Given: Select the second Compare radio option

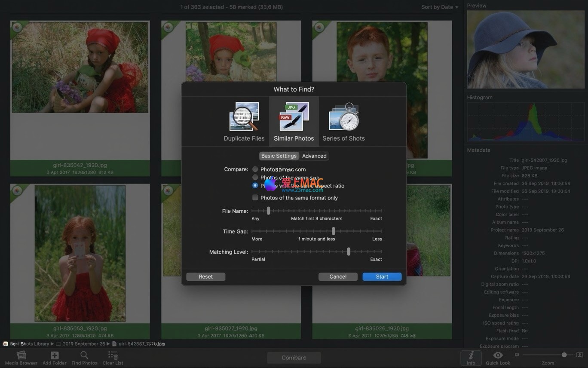Looking at the screenshot, I should tap(255, 178).
